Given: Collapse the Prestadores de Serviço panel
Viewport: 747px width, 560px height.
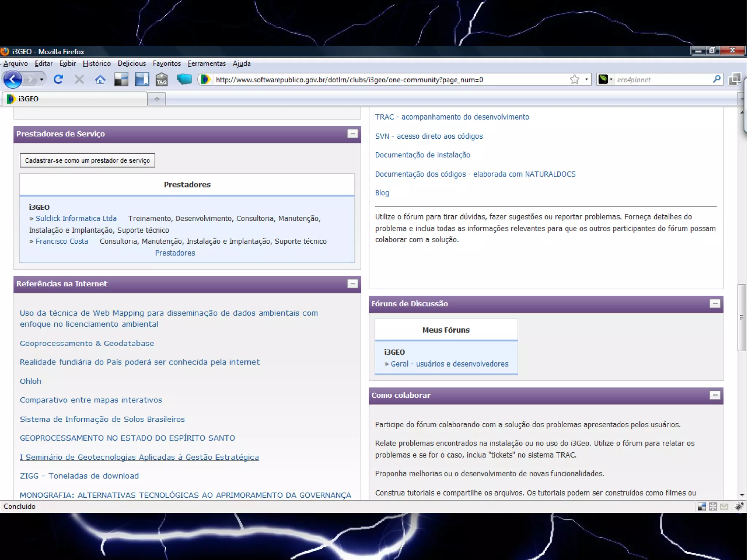Looking at the screenshot, I should pyautogui.click(x=352, y=134).
